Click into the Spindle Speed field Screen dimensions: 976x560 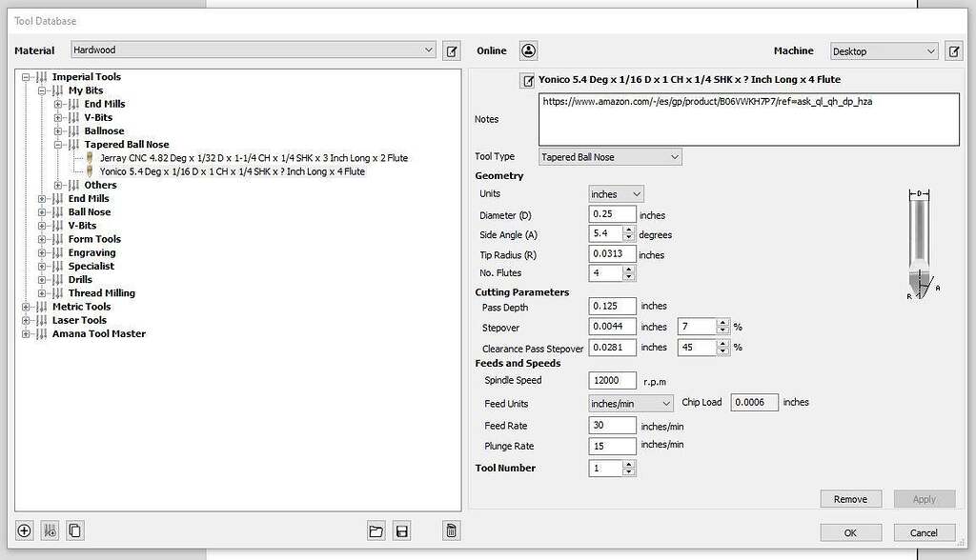click(612, 381)
